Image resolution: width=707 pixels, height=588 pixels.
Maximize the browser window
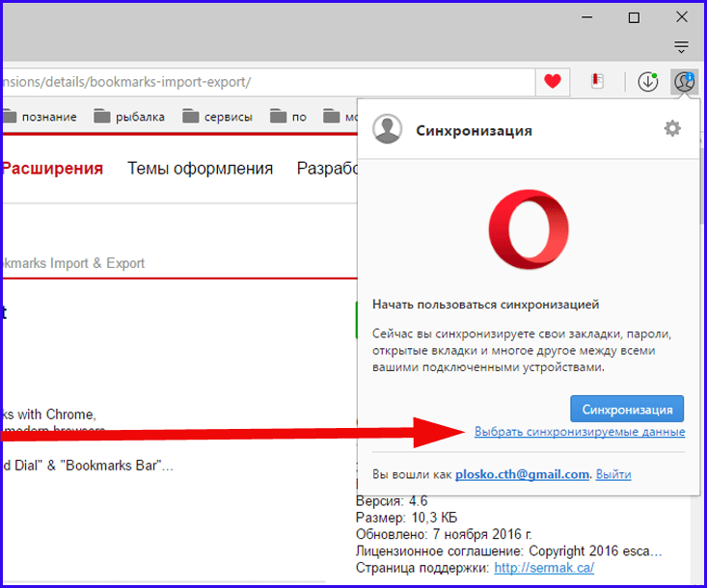(634, 17)
